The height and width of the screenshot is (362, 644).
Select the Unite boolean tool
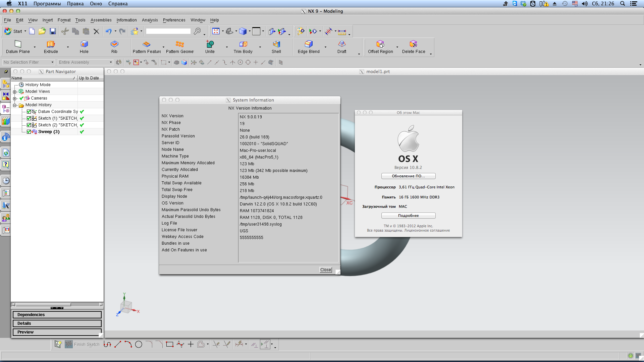coord(210,47)
